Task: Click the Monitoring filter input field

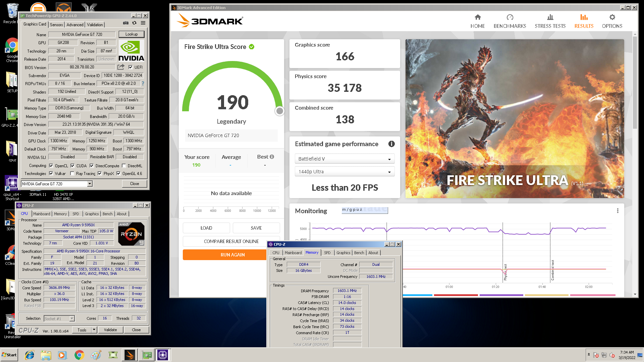Action: [x=365, y=210]
